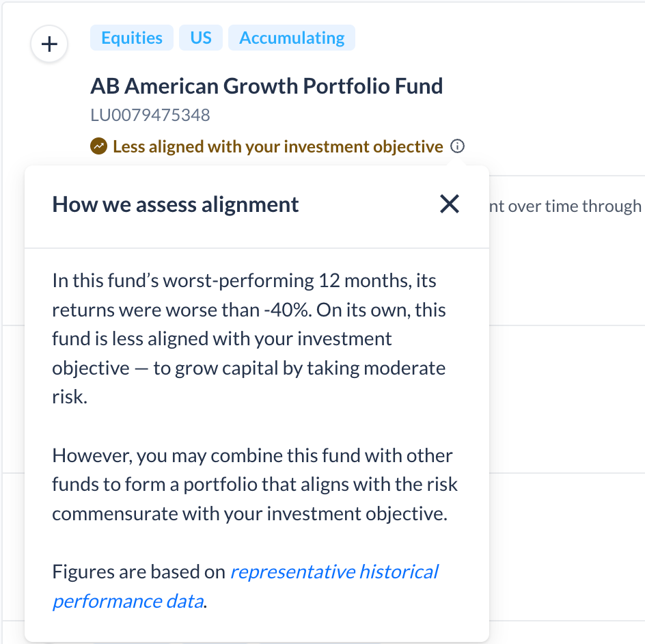645x644 pixels.
Task: Open representative historical performance data link
Action: tap(245, 587)
